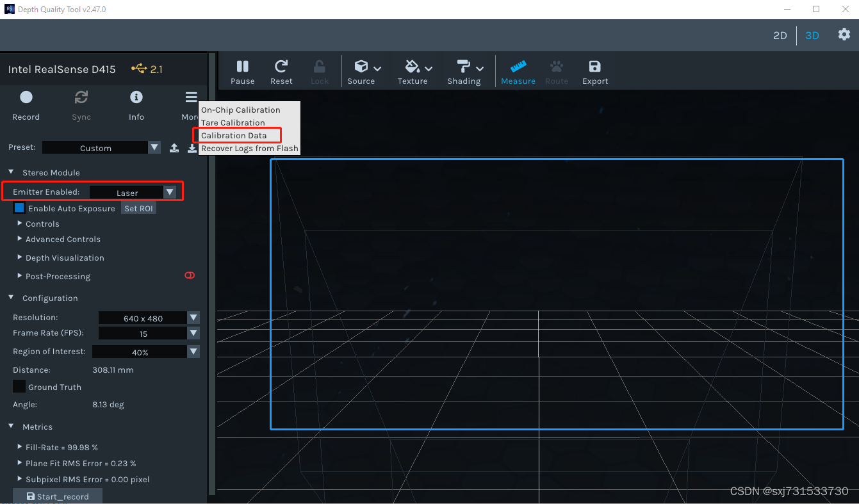This screenshot has height=504, width=859.
Task: Expand the Advanced Controls section
Action: pyautogui.click(x=20, y=239)
